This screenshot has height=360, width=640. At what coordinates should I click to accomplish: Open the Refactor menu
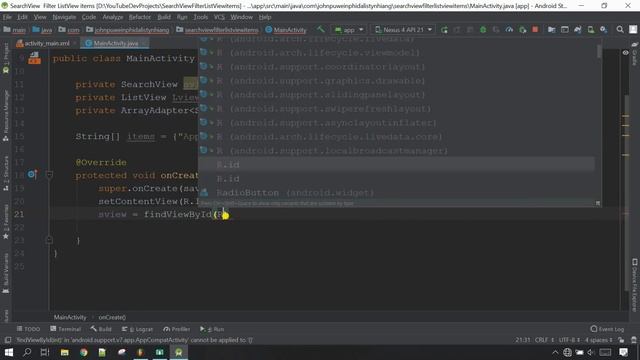pyautogui.click(x=140, y=17)
